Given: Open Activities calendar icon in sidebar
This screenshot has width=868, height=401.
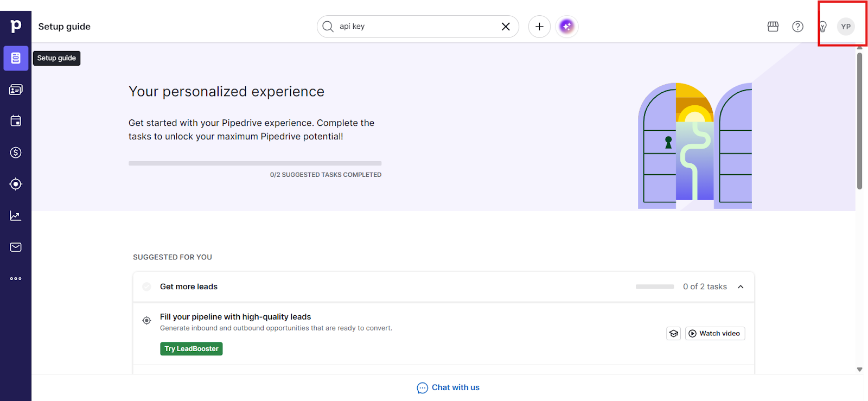Looking at the screenshot, I should pyautogui.click(x=16, y=121).
